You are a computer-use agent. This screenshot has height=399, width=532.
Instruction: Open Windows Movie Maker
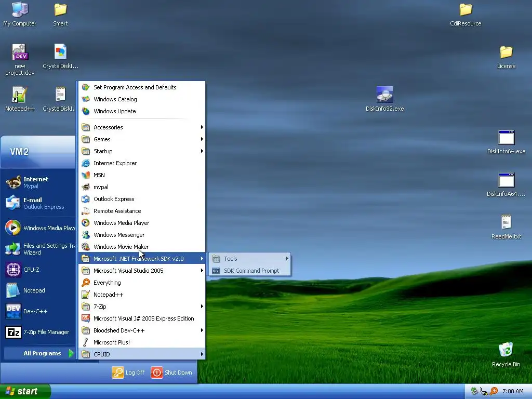click(x=142, y=247)
